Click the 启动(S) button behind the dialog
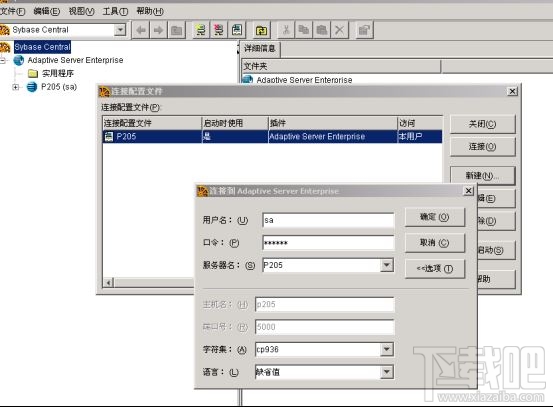The width and height of the screenshot is (553, 407). click(496, 250)
